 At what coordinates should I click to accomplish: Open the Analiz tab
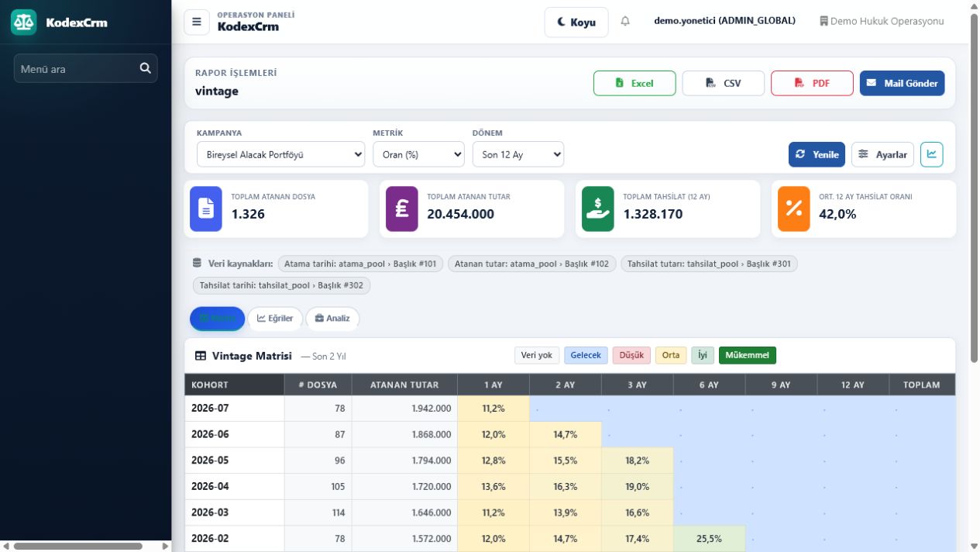[x=332, y=319]
